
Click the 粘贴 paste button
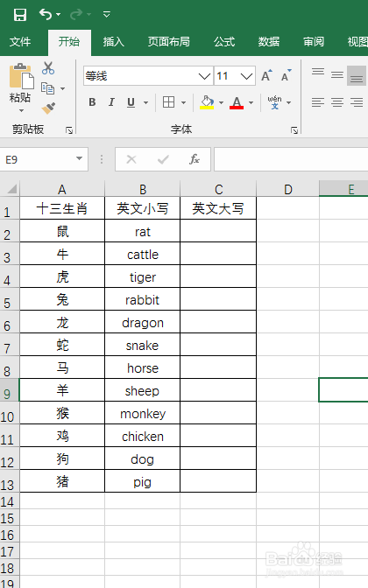(x=20, y=87)
